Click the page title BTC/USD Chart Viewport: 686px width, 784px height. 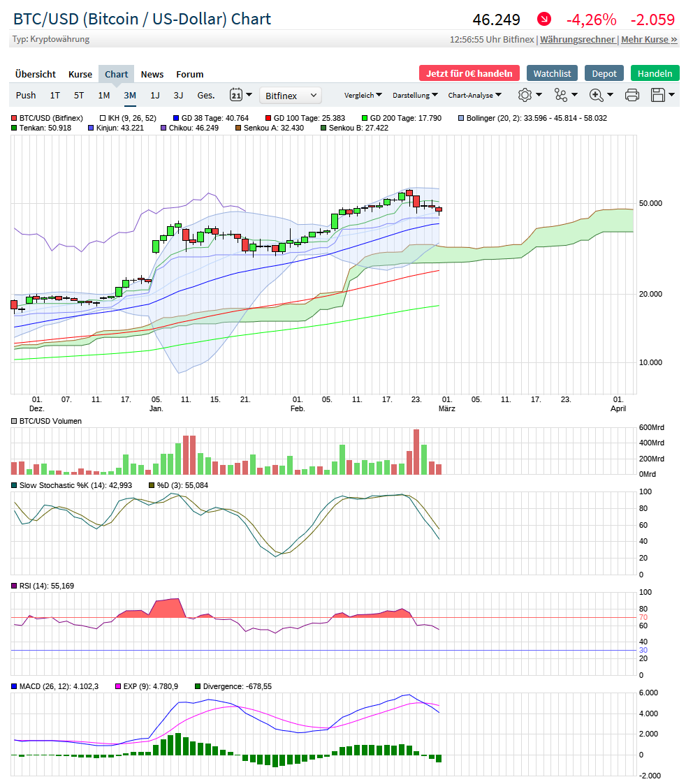coord(142,19)
